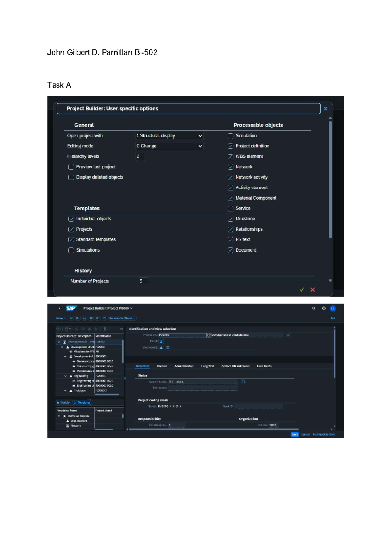Click the options dialog vertical scrollbar
Screen dimensions: 392x554
click(x=330, y=180)
